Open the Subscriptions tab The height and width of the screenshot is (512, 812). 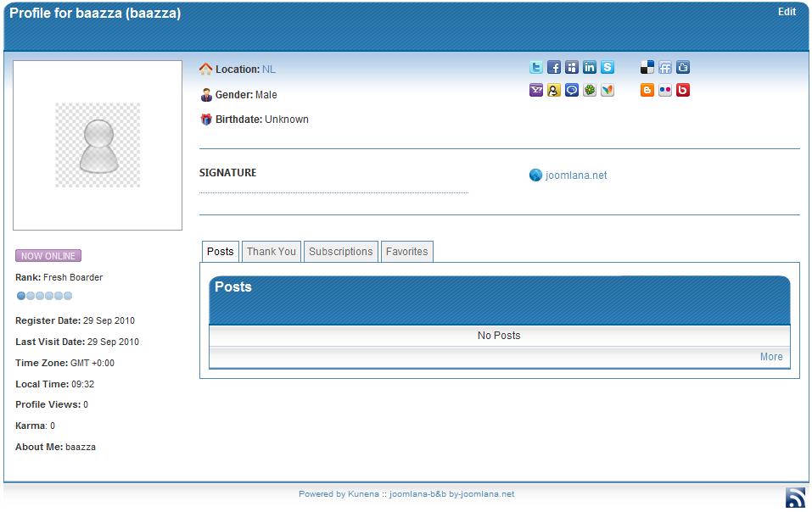tap(340, 252)
